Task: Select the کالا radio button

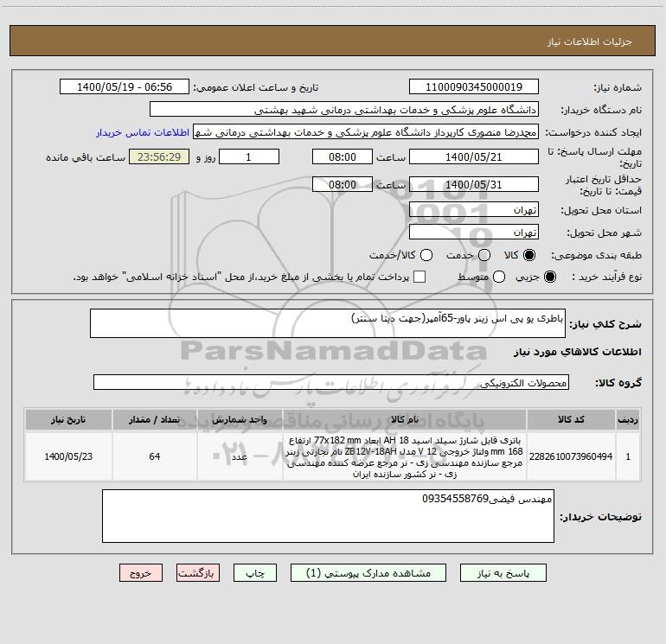Action: (529, 255)
